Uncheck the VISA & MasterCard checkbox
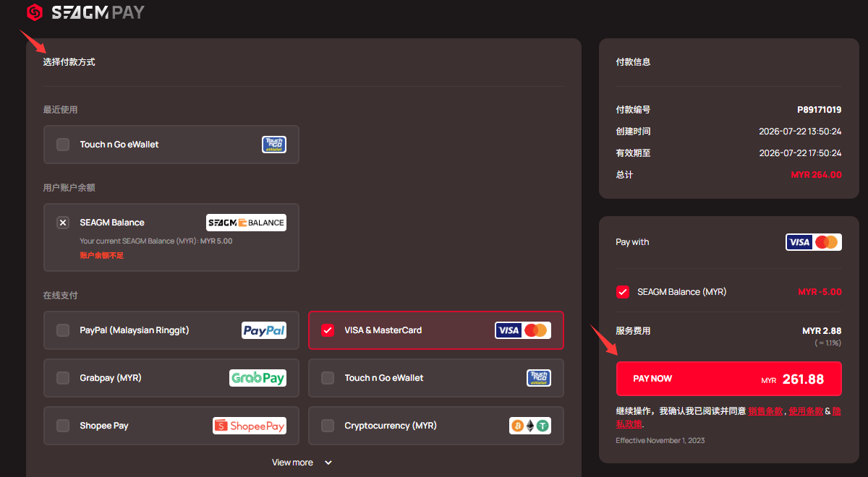 pyautogui.click(x=328, y=330)
